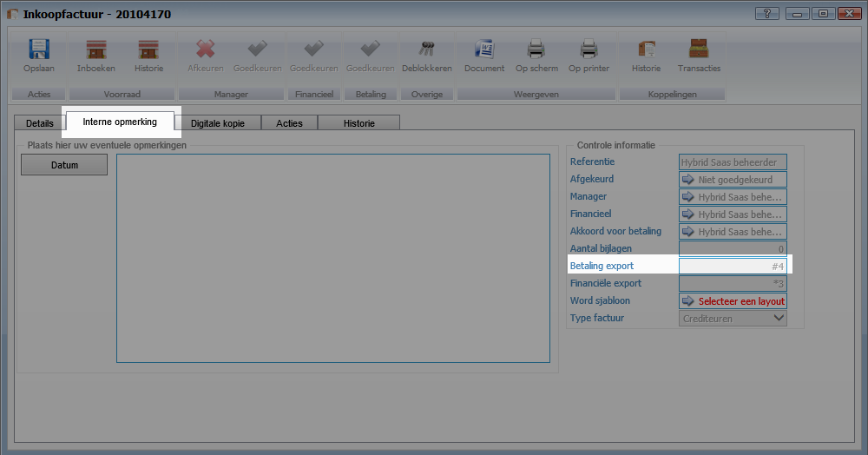868x455 pixels.
Task: Expand the Type factuur dropdown
Action: [x=778, y=319]
